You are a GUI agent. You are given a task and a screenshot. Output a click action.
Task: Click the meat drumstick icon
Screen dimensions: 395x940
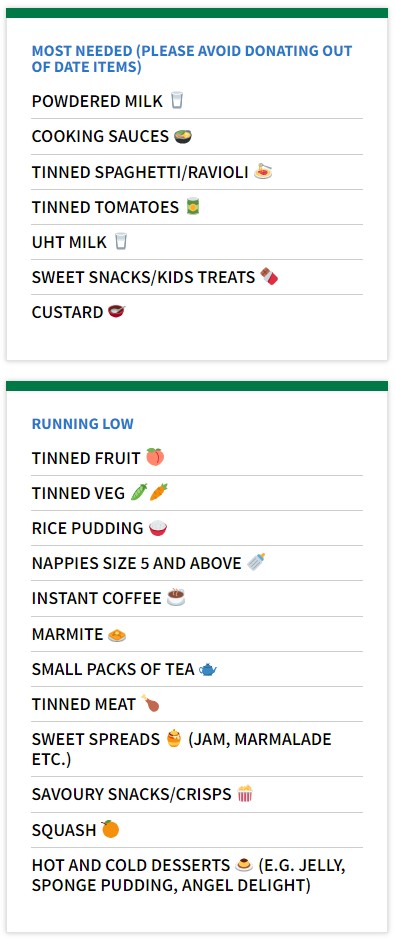pyautogui.click(x=150, y=703)
